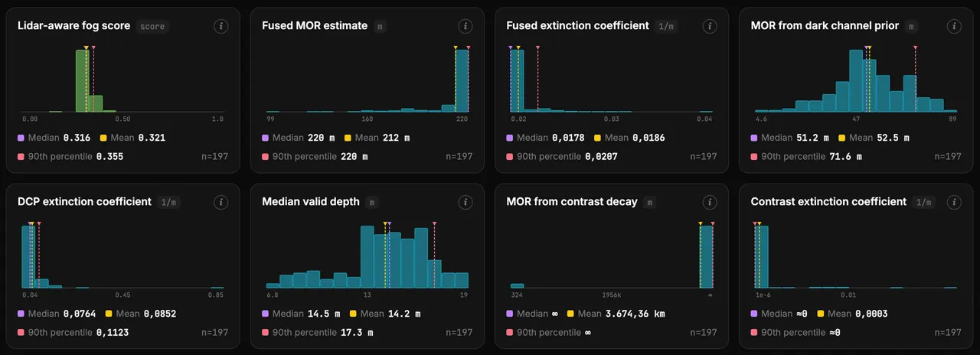Click 90th percentile 0,1123 value

tap(112, 332)
